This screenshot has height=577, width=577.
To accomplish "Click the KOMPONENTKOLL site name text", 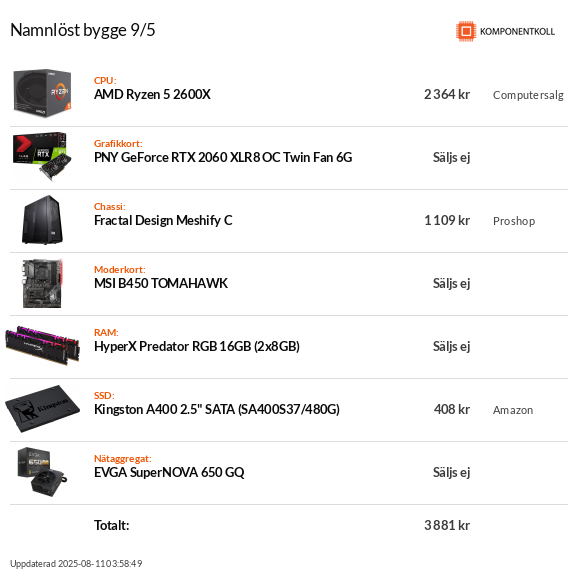I will 517,32.
